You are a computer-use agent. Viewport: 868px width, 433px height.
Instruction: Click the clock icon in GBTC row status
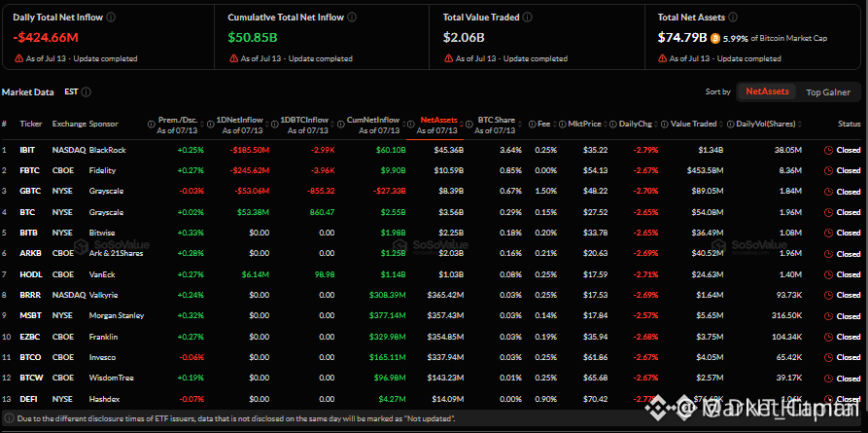pyautogui.click(x=829, y=192)
